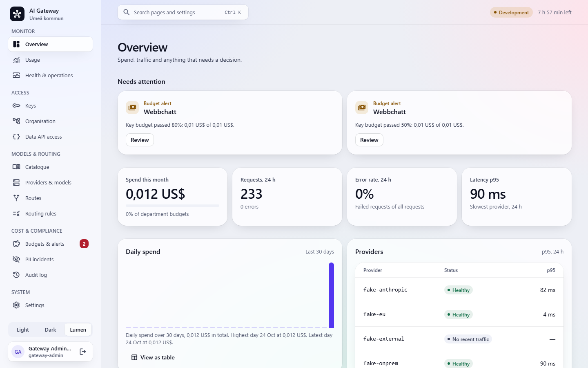588x368 pixels.
Task: Click the fake-external provider name
Action: [384, 339]
